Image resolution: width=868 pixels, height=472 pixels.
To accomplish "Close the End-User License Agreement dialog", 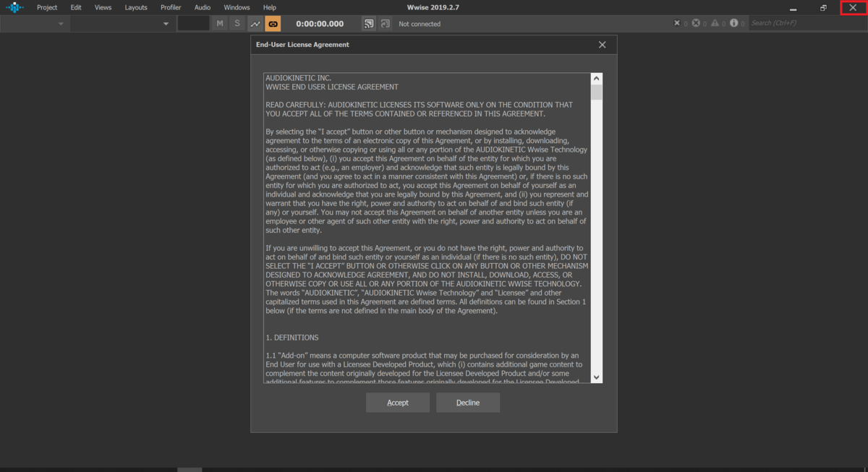I will 603,45.
